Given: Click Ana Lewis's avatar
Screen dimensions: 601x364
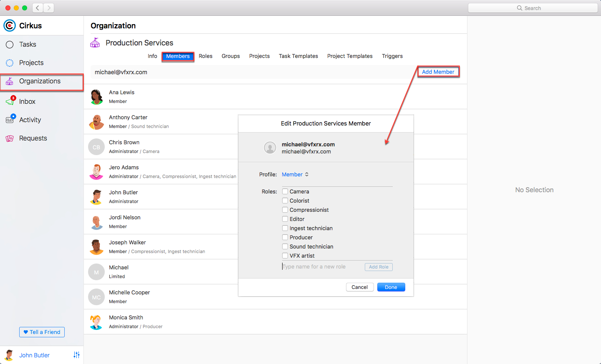Looking at the screenshot, I should 96,97.
